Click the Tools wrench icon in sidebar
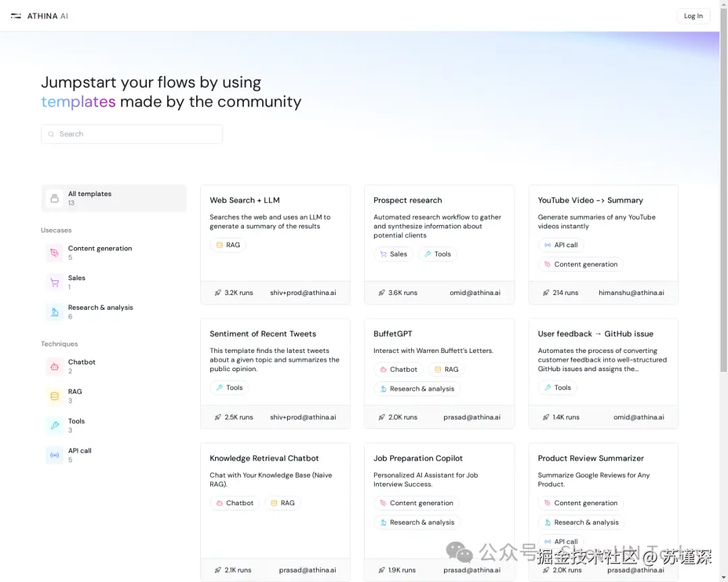This screenshot has height=582, width=728. point(55,426)
